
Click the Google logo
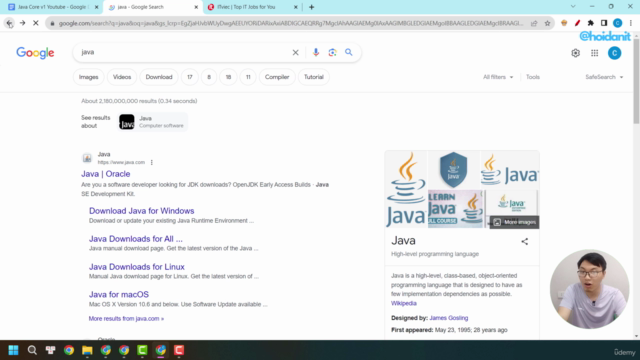coord(35,53)
